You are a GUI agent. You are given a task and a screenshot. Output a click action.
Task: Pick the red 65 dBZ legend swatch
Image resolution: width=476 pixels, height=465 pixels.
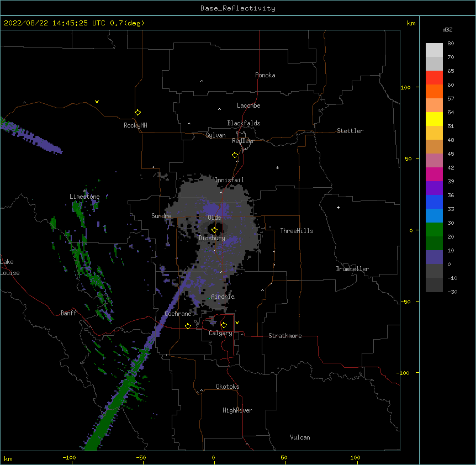click(x=434, y=78)
